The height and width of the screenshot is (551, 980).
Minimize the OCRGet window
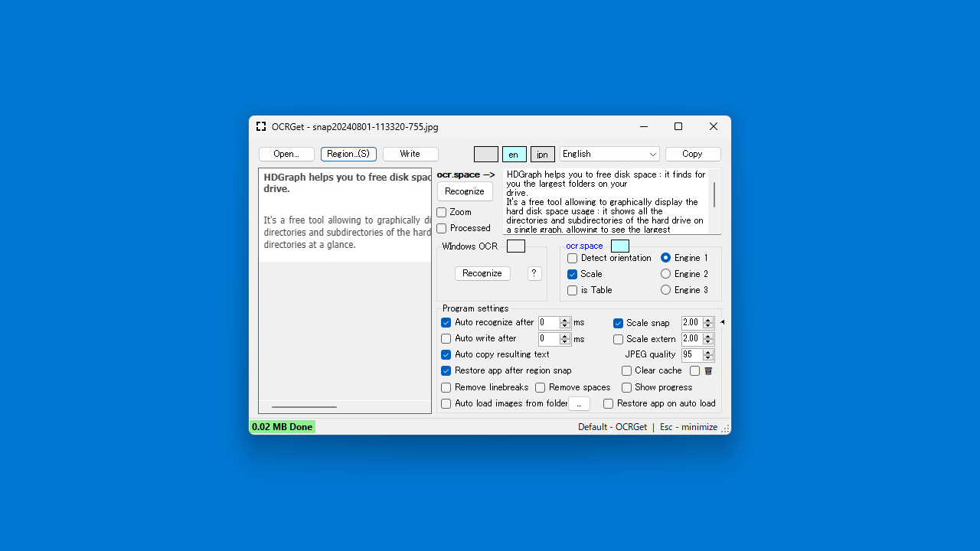click(x=643, y=126)
